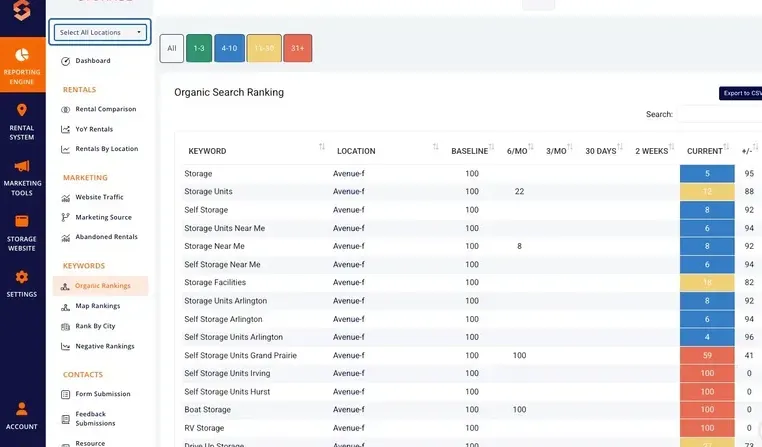Click the Rank By City building icon
The width and height of the screenshot is (762, 447).
(x=66, y=327)
